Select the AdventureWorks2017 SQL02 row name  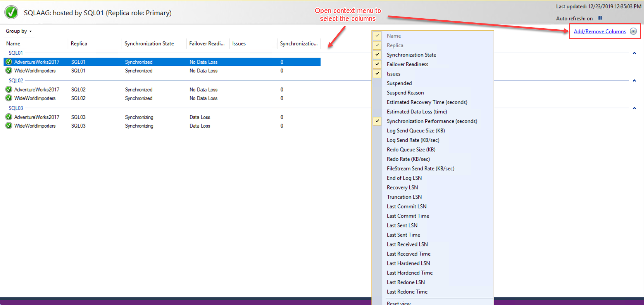tap(37, 90)
